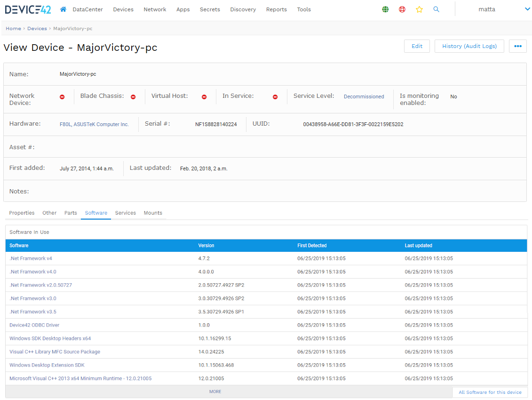Click MORE to load more software
The image size is (532, 400).
[x=215, y=392]
